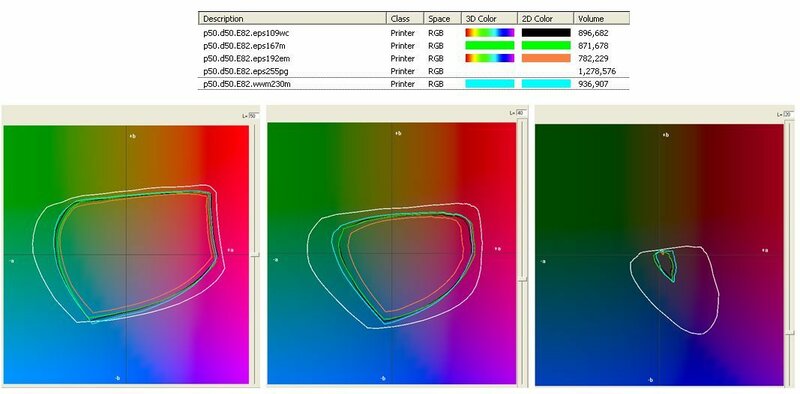800x394 pixels.
Task: Click Space cell RGB in eps255pg row
Action: [x=435, y=71]
